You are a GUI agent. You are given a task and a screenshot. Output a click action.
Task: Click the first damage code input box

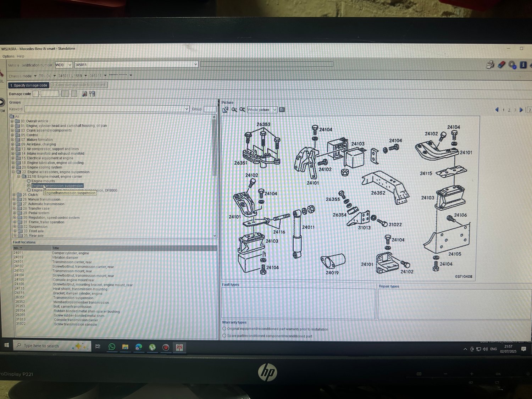[35, 94]
